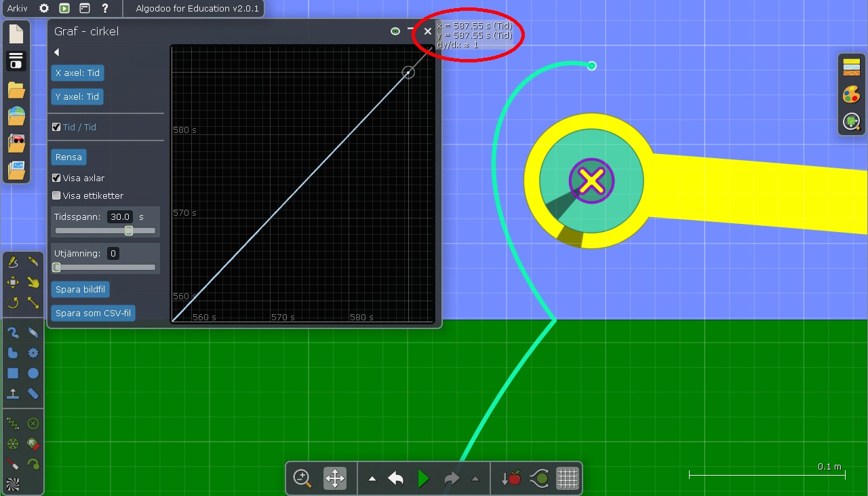This screenshot has width=868, height=496.
Task: Disable the Visa axlar checkbox
Action: (57, 178)
